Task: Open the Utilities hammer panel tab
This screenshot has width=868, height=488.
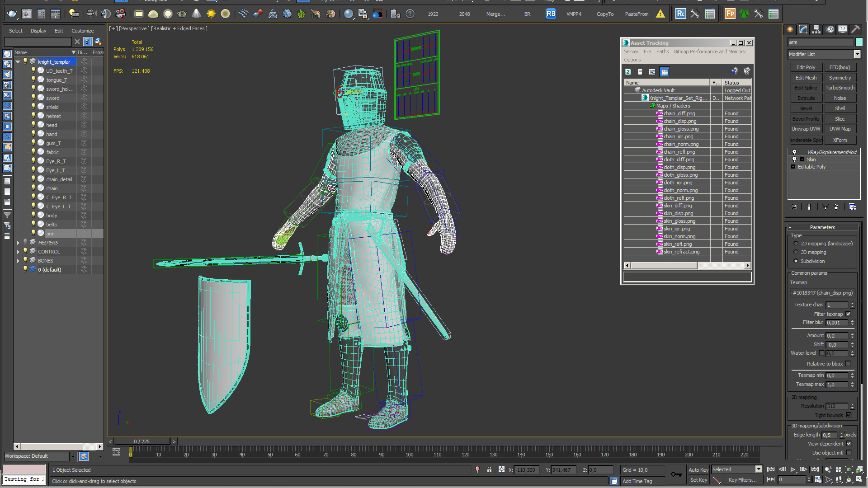Action: (x=855, y=29)
